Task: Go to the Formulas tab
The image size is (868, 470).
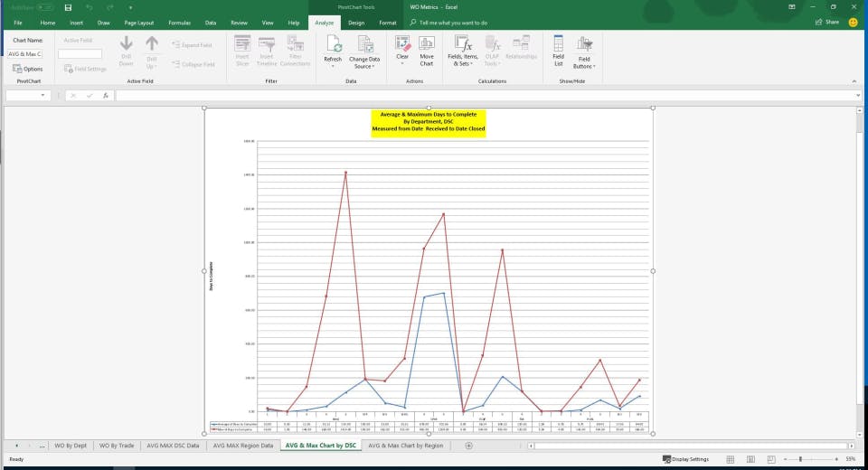Action: (x=179, y=23)
